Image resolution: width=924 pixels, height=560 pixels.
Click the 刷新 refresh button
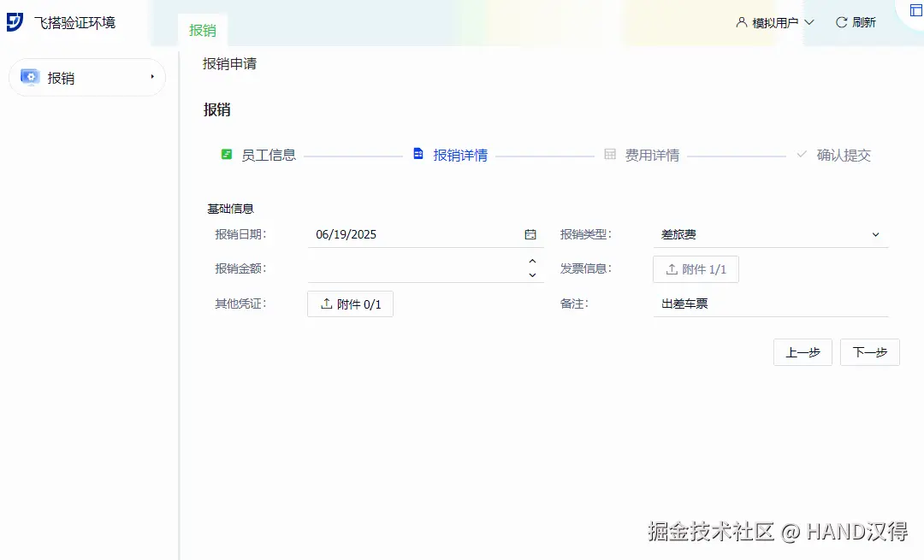click(x=856, y=22)
